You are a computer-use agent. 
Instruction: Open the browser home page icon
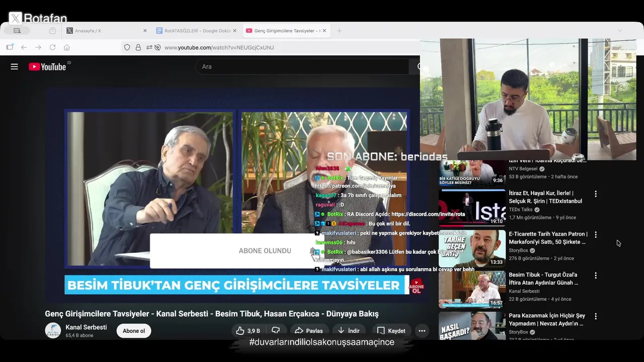click(66, 47)
